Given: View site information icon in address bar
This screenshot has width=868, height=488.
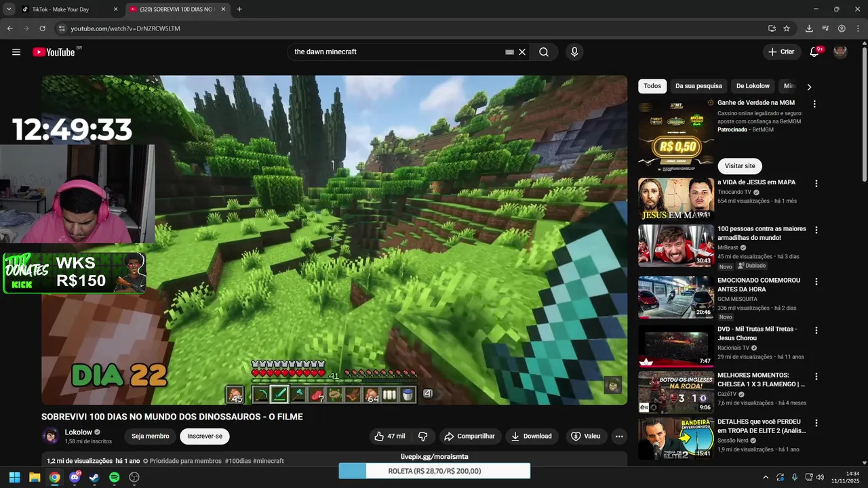Looking at the screenshot, I should coord(61,28).
